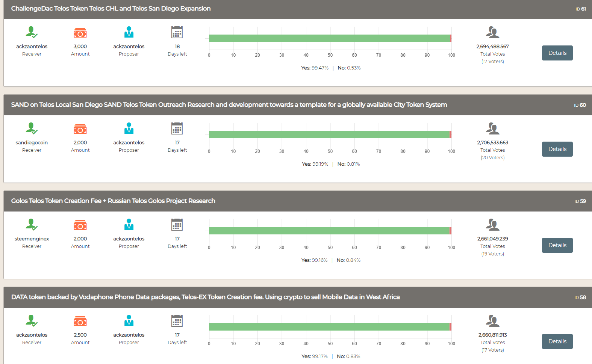Screen dimensions: 592x364
Task: Click receiver name sandiegocoin
Action: 32,143
